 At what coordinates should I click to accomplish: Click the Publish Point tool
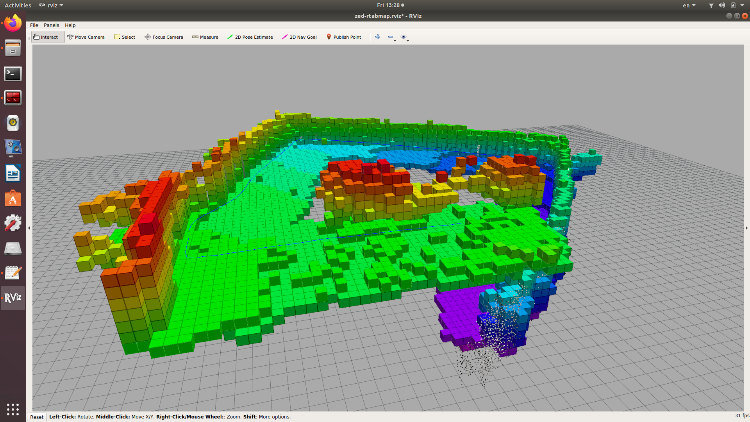344,36
